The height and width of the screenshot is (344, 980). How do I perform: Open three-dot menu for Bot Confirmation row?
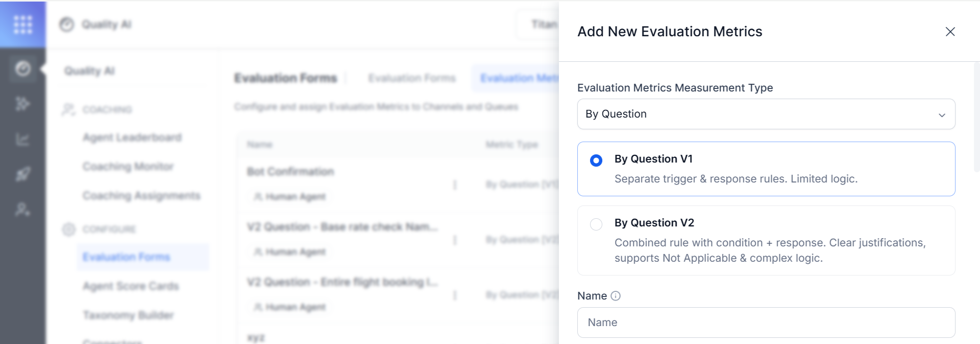click(455, 185)
